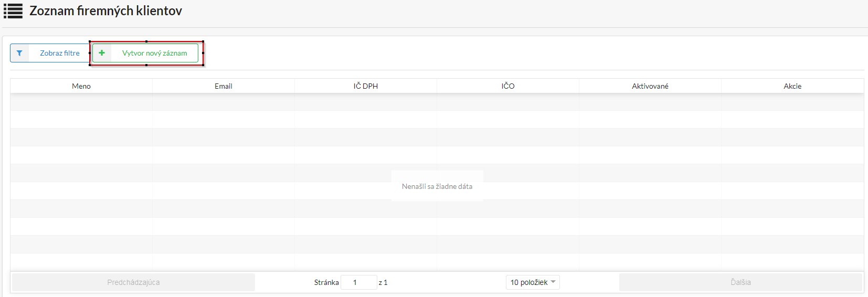Click the Zoznam firemných klientov heading
The image size is (868, 297).
(x=105, y=11)
